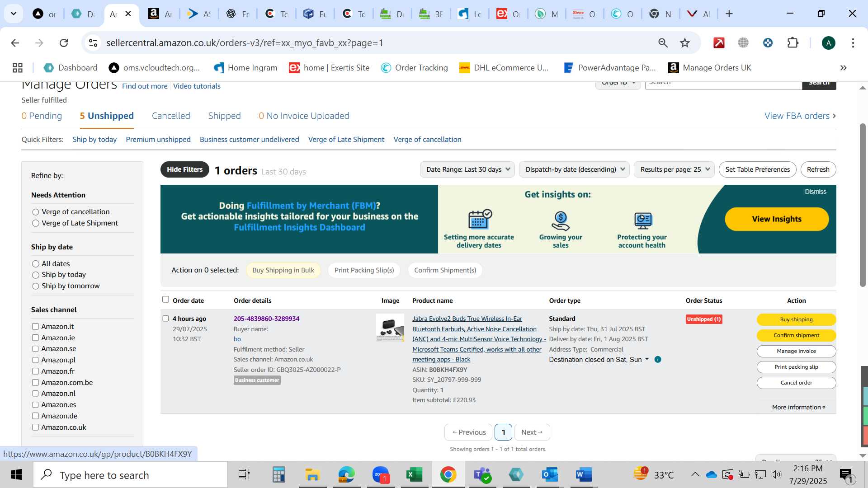
Task: Open Microsoft Teams from taskbar
Action: [482, 475]
